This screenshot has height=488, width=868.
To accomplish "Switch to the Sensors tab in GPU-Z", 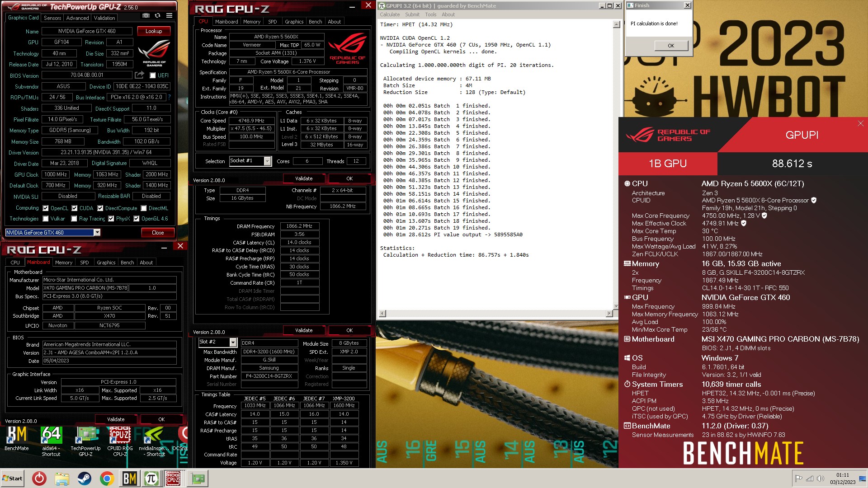I will pyautogui.click(x=52, y=18).
